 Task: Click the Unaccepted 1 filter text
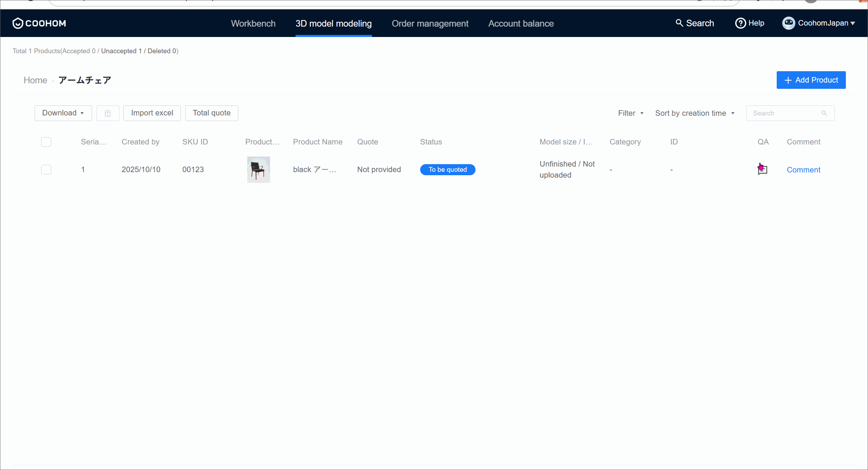click(x=121, y=51)
